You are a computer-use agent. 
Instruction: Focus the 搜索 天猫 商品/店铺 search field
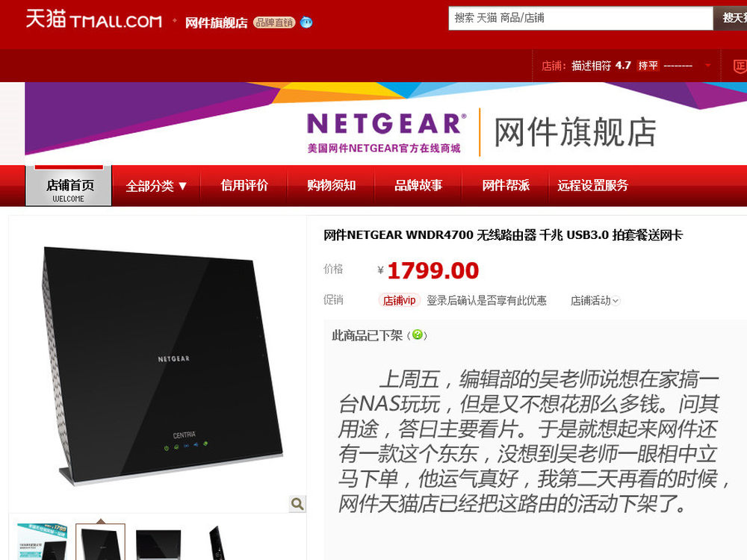[x=580, y=18]
